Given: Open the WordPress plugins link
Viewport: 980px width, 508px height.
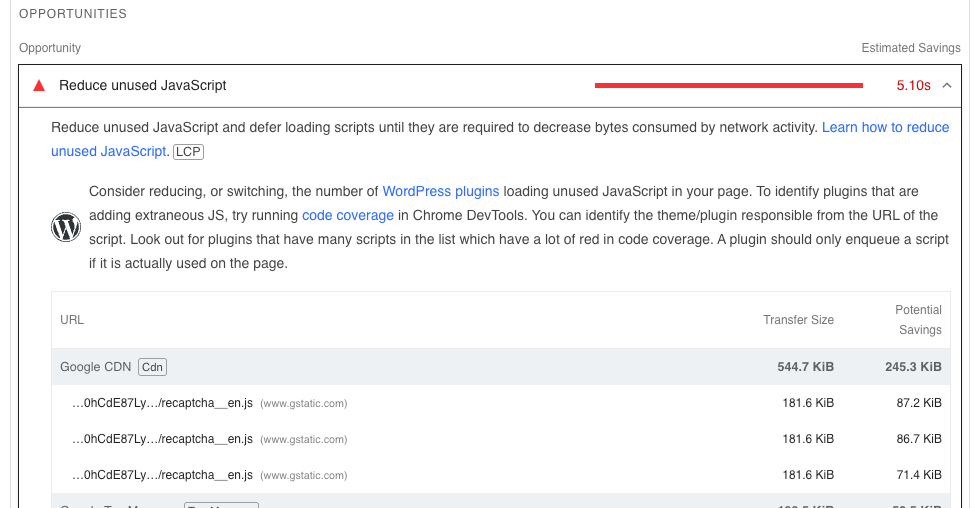Looking at the screenshot, I should [440, 191].
